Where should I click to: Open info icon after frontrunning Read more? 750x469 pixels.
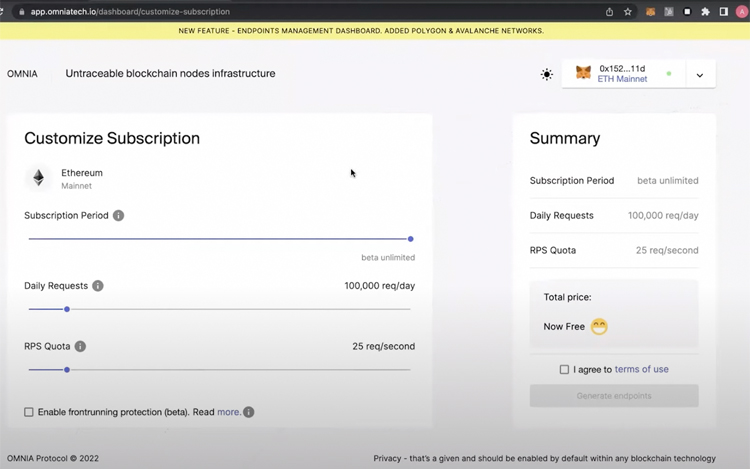coord(249,412)
